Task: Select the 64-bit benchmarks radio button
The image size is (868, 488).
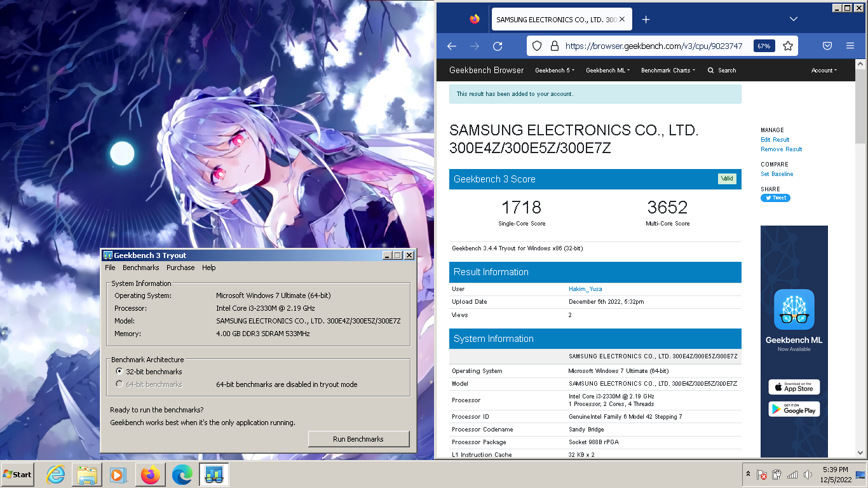Action: tap(119, 384)
